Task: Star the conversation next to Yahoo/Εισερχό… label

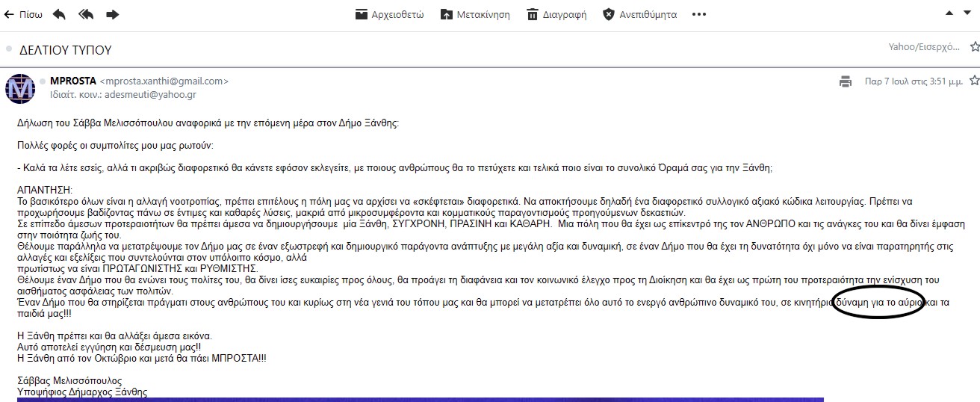Action: (974, 47)
